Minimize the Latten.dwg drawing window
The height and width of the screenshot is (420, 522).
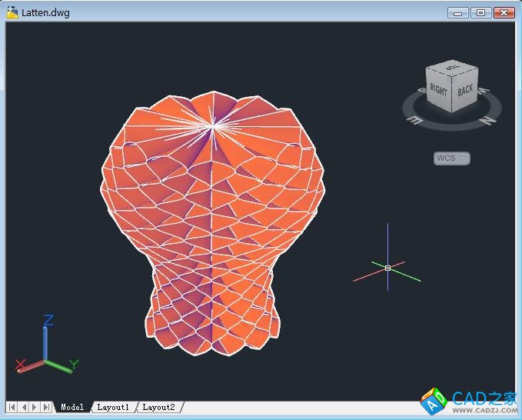458,12
